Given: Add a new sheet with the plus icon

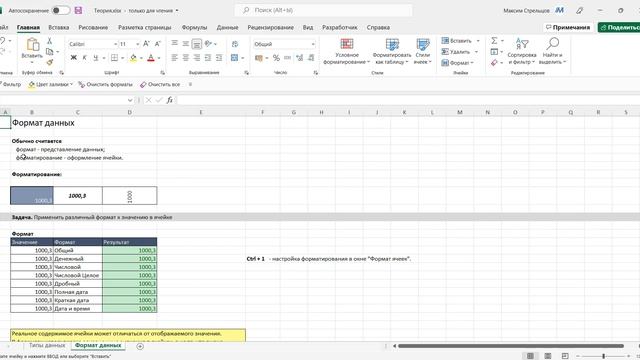Looking at the screenshot, I should pos(140,346).
